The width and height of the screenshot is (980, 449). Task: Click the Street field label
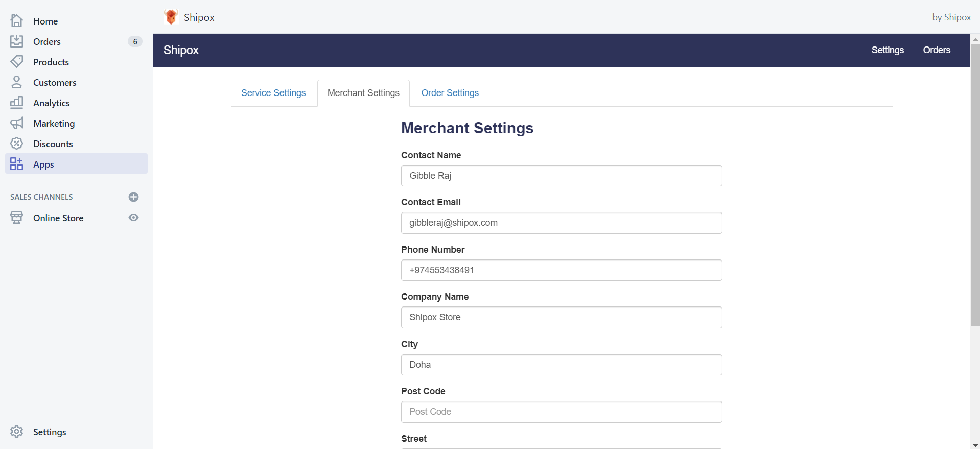click(x=414, y=439)
